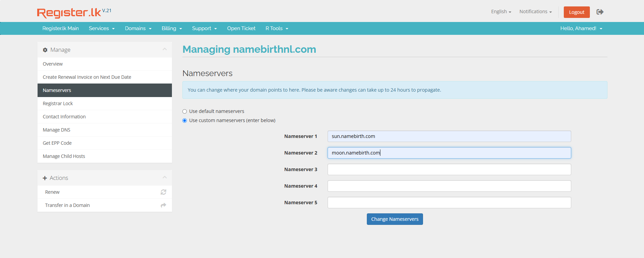The width and height of the screenshot is (644, 258).
Task: Collapse the Actions panel chevron
Action: [x=164, y=178]
